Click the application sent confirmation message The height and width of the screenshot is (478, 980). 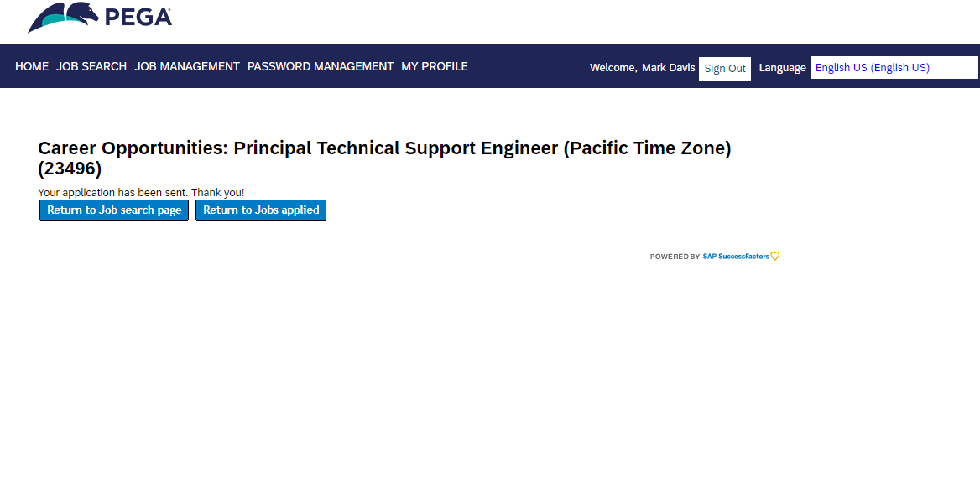(x=141, y=193)
